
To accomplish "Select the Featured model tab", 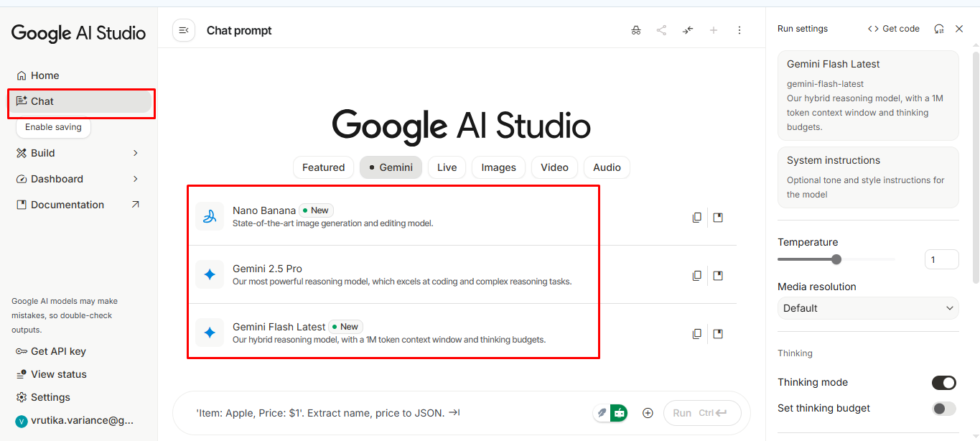I will (323, 167).
